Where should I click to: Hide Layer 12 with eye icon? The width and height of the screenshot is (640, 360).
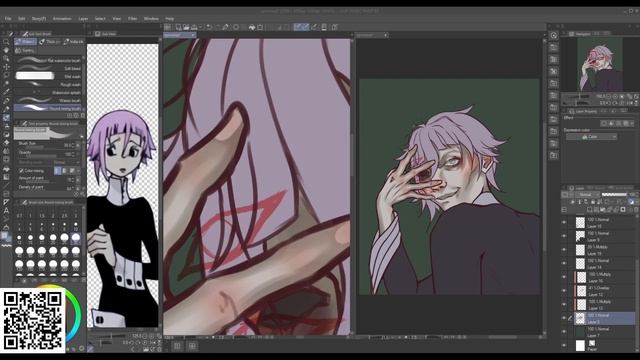point(564,291)
